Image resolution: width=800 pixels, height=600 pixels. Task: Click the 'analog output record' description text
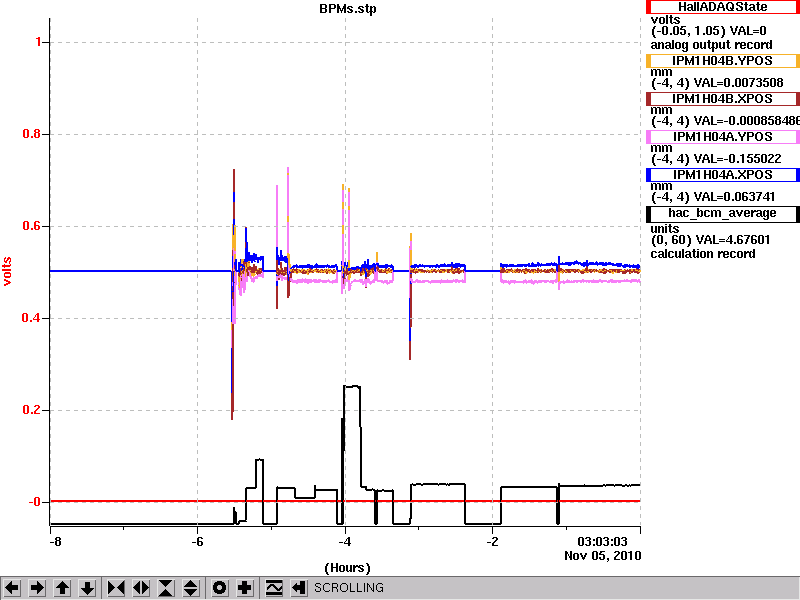(711, 45)
